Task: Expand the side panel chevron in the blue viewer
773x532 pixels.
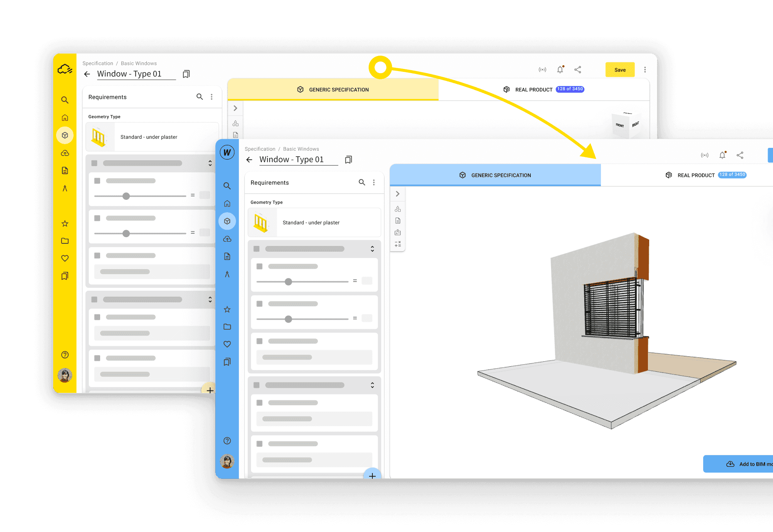Action: click(398, 194)
